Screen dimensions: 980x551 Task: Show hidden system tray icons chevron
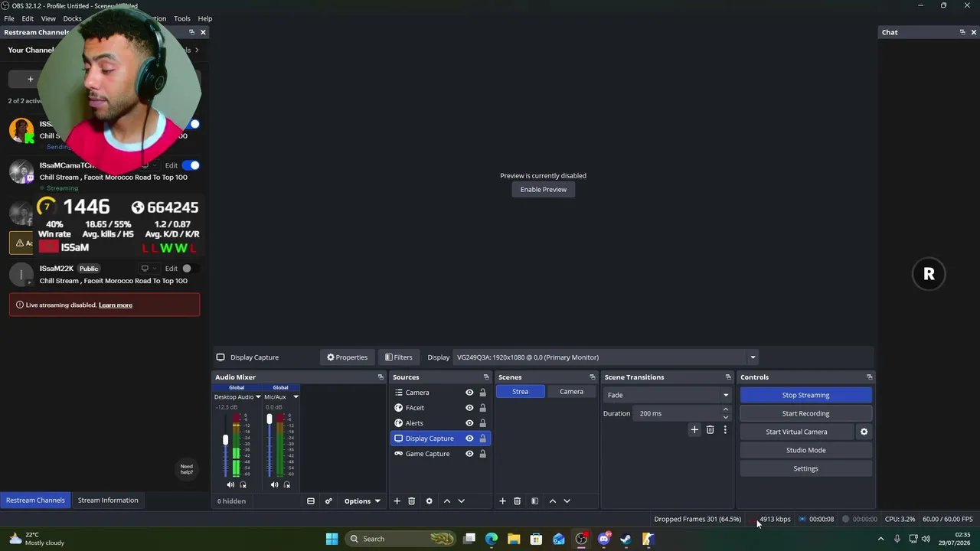(880, 539)
